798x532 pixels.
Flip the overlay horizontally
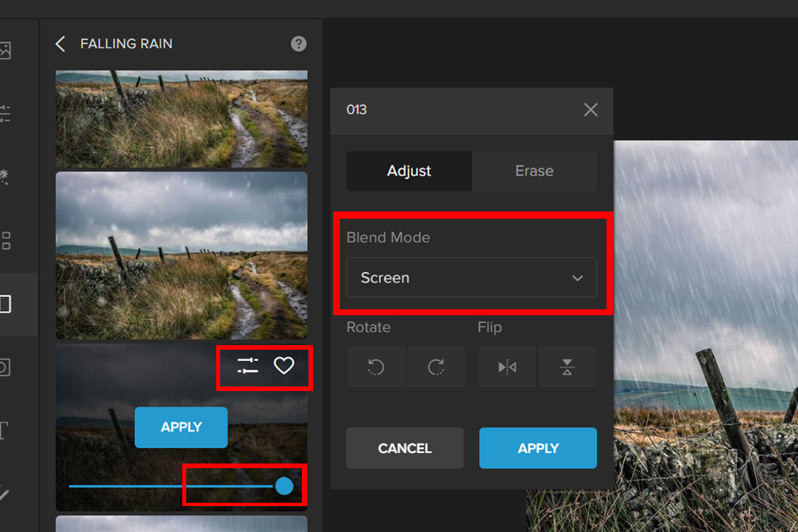click(507, 367)
